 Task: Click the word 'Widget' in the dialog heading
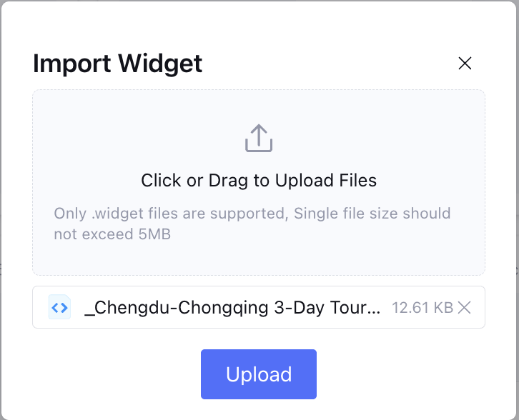[160, 64]
